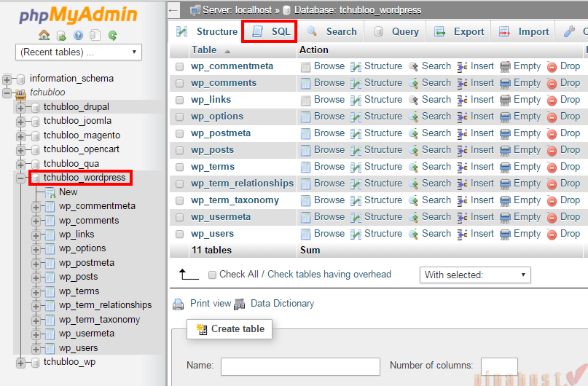Click the Empty icon for wp_commentmeta row

click(x=505, y=67)
